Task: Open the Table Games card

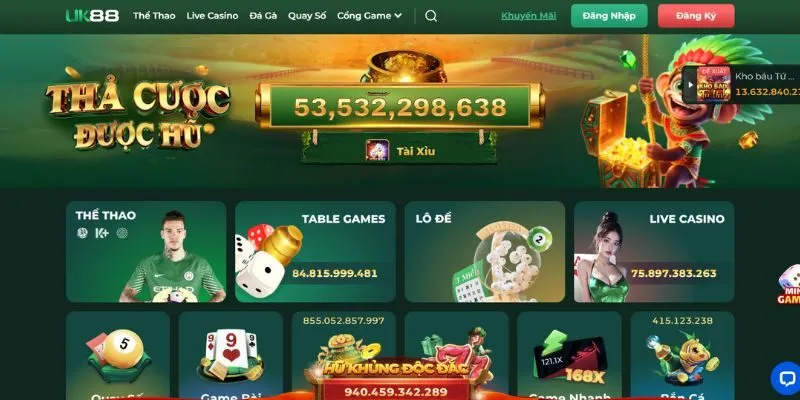Action: 315,252
